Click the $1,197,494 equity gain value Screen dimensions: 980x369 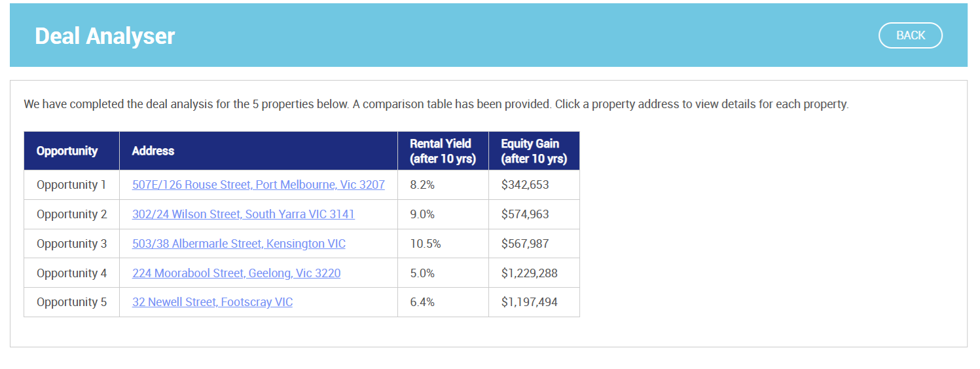point(530,302)
